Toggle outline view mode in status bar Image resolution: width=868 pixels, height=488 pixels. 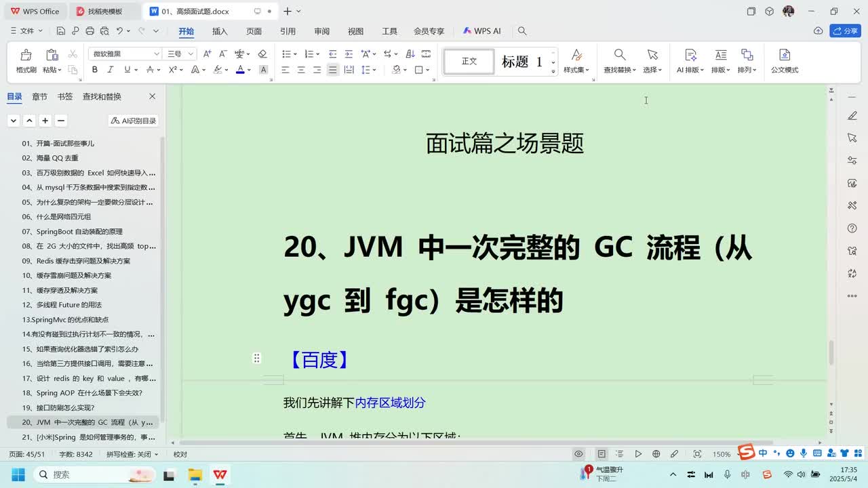coord(619,454)
